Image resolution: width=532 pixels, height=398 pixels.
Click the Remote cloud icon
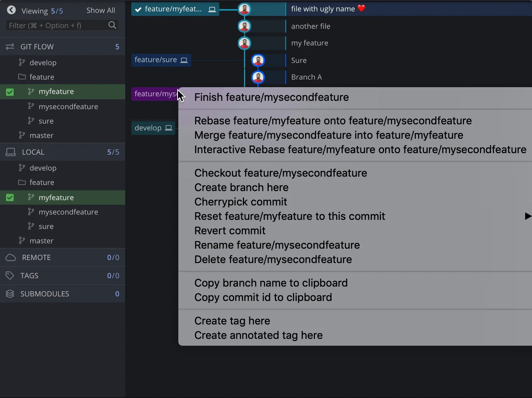click(11, 257)
